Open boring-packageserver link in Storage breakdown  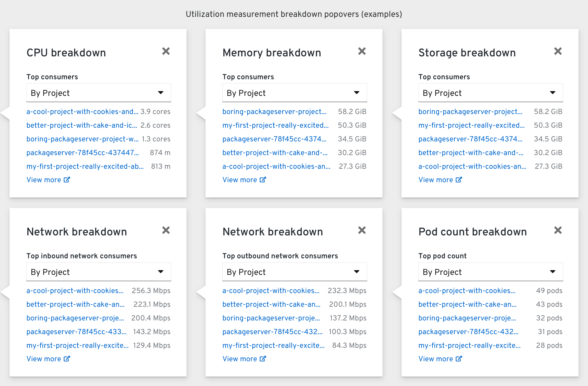471,112
